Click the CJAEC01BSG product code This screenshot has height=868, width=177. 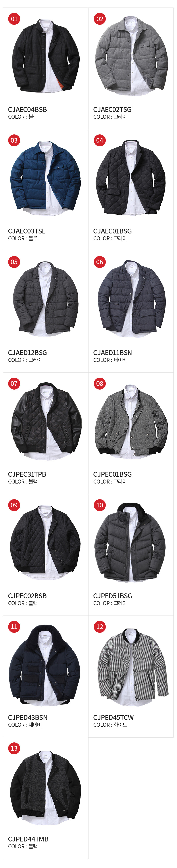pos(112,231)
